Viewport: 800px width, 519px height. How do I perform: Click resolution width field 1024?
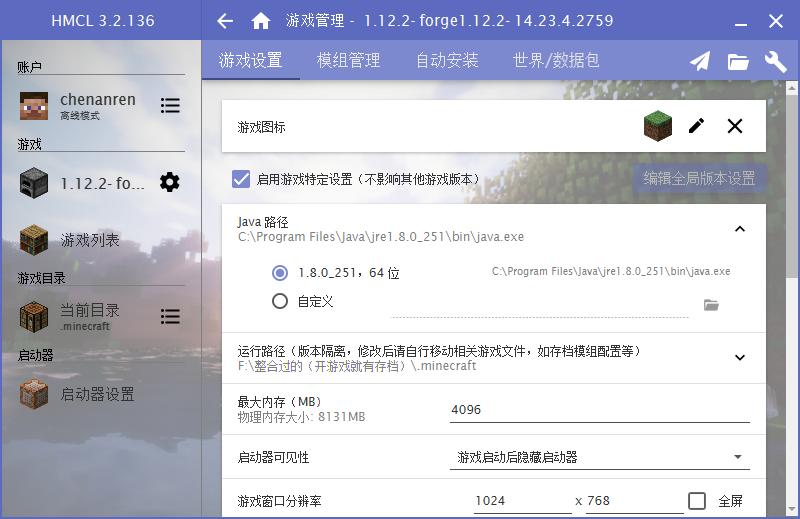point(522,501)
